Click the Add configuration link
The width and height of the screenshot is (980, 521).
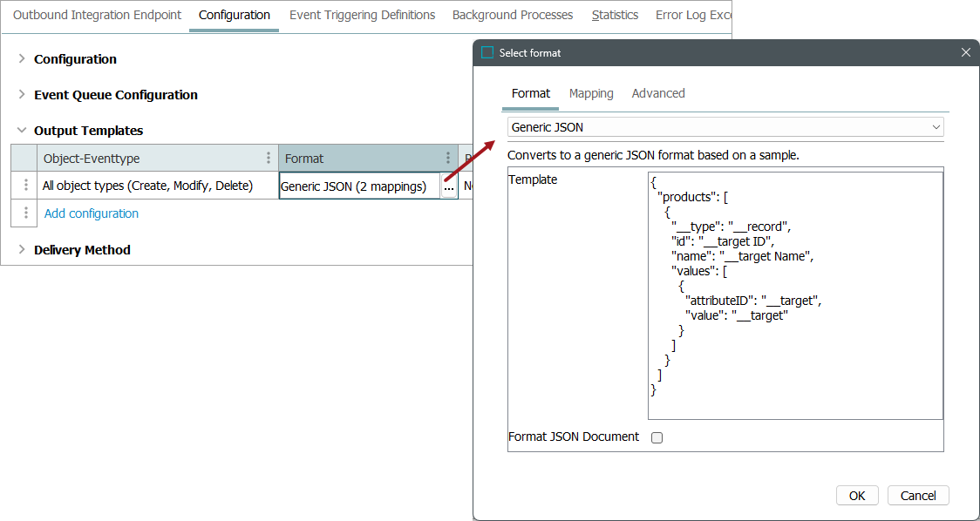point(92,213)
